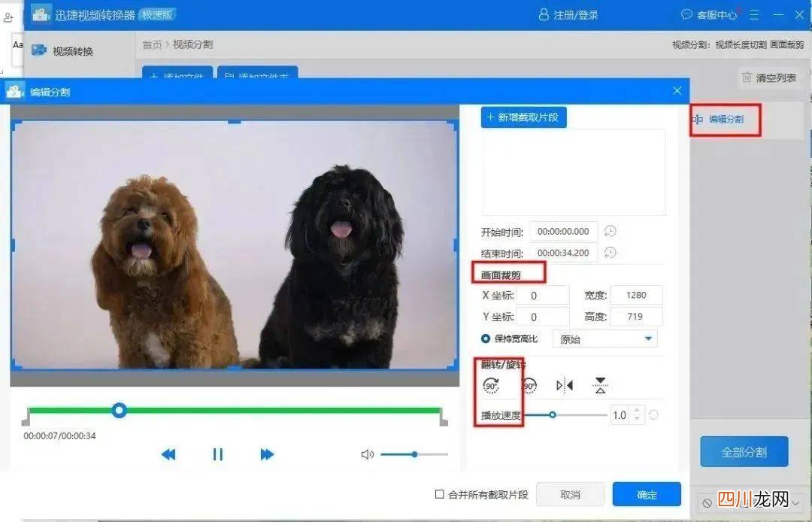The image size is (812, 522).
Task: Flip video vertically
Action: (x=600, y=385)
